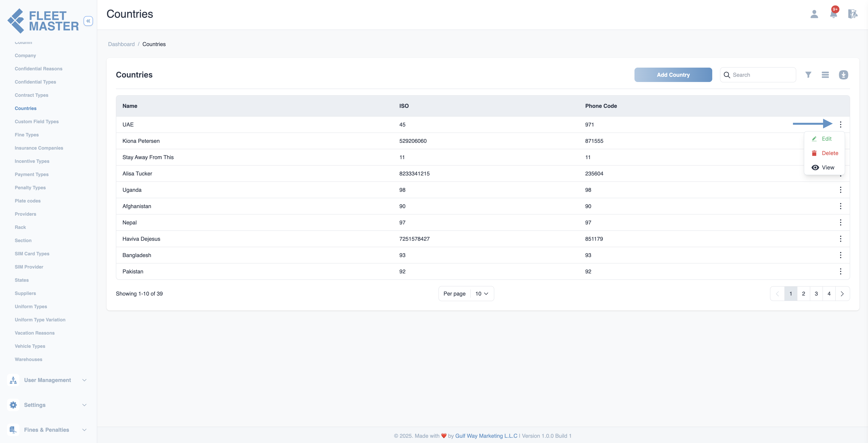Open the Bangladesh row three-dot menu
868x443 pixels.
(x=840, y=255)
